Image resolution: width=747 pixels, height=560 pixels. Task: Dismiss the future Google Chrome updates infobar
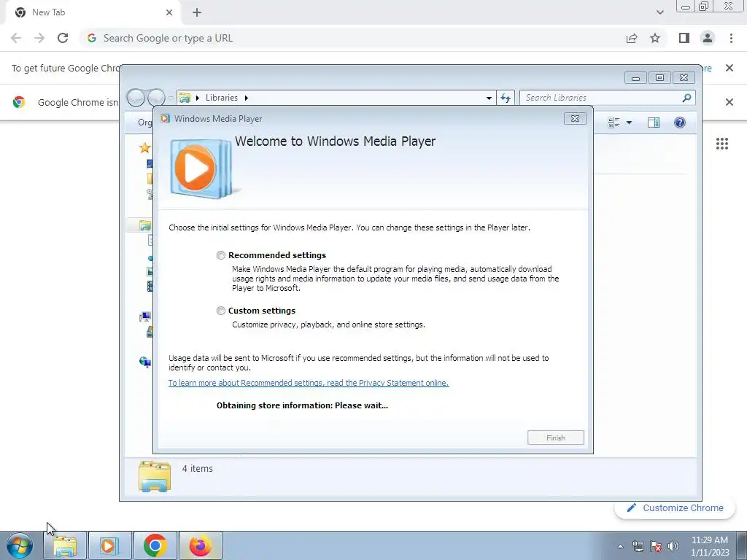pyautogui.click(x=729, y=68)
